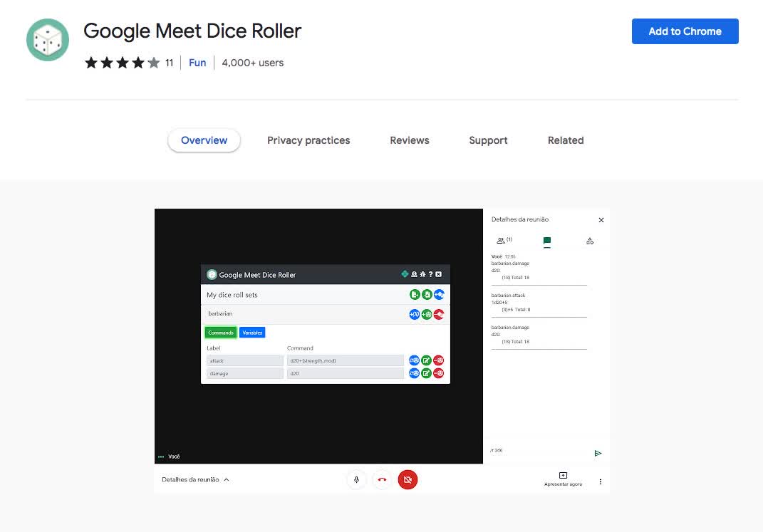This screenshot has width=763, height=532.
Task: View the Related tab
Action: click(566, 140)
